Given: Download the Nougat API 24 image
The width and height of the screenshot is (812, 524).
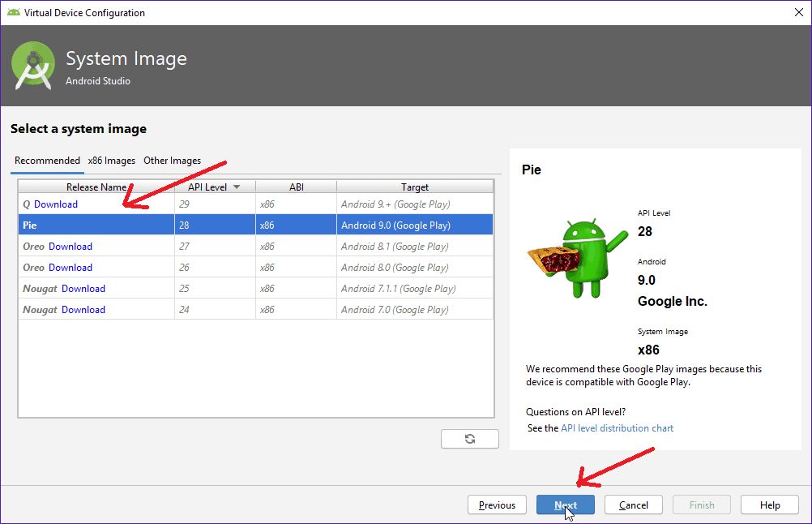Looking at the screenshot, I should [x=83, y=309].
